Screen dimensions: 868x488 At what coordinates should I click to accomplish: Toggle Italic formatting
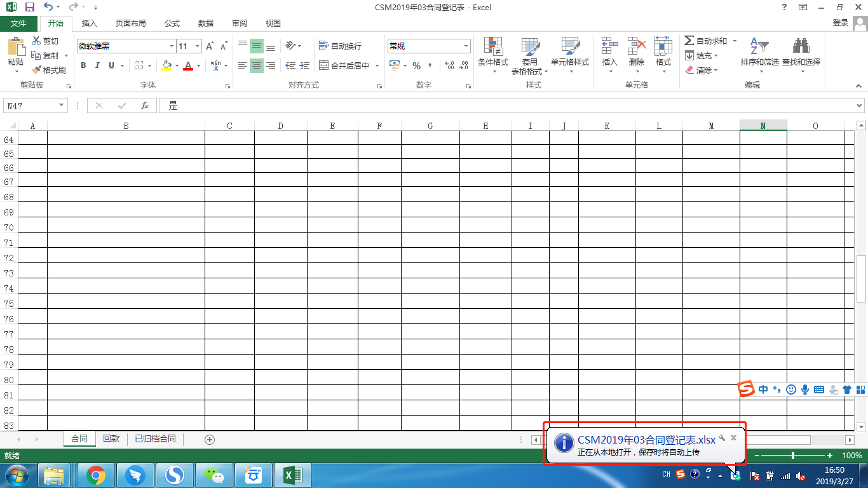pos(97,65)
